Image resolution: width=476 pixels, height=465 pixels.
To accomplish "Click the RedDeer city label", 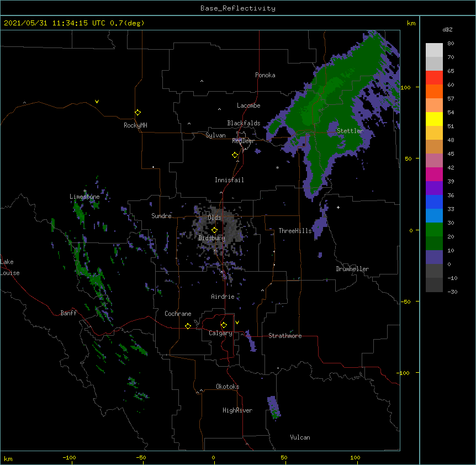I will [243, 141].
